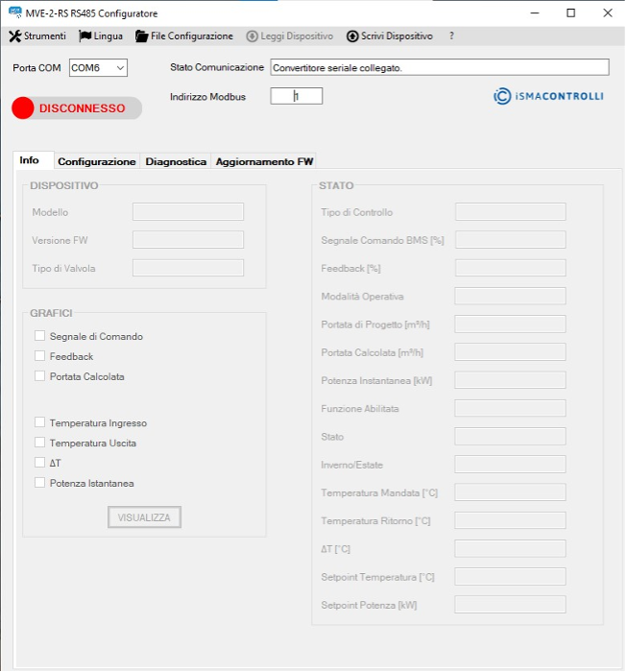
Task: Click the red DISCONNESSO status indicator
Action: tap(77, 108)
